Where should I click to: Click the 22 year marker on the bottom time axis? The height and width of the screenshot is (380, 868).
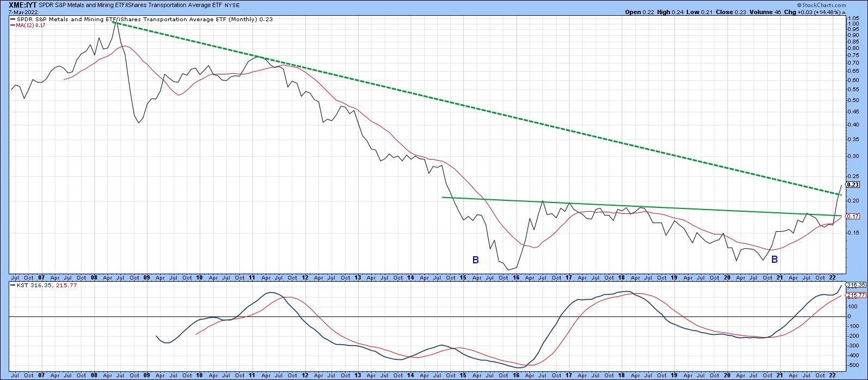coord(832,375)
